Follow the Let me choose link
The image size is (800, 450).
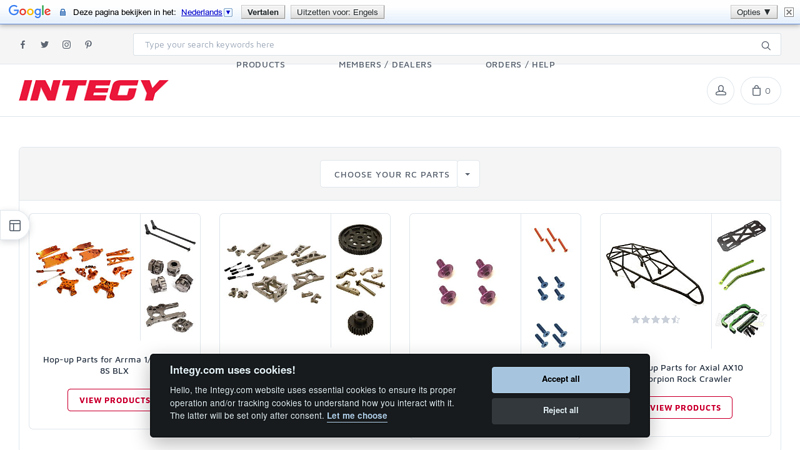[x=357, y=416]
